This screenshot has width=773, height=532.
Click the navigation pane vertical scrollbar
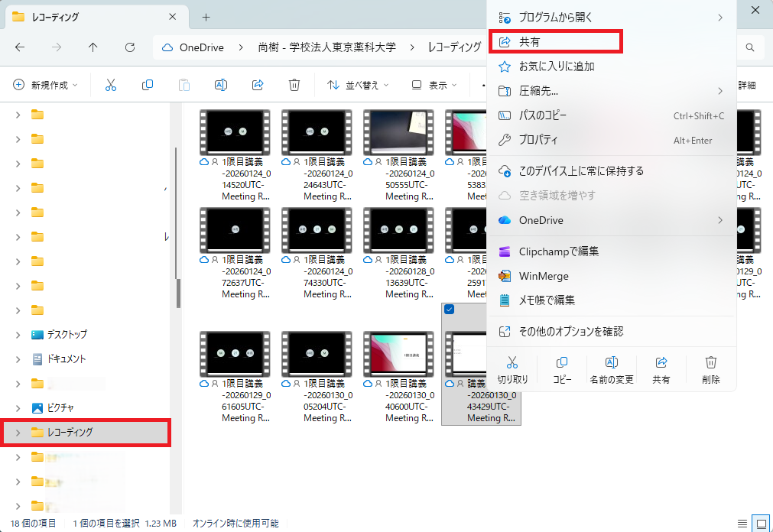coord(178,229)
